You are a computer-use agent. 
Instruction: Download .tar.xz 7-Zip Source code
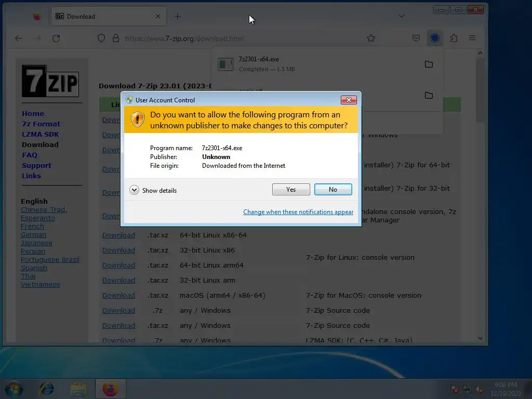[x=118, y=325]
